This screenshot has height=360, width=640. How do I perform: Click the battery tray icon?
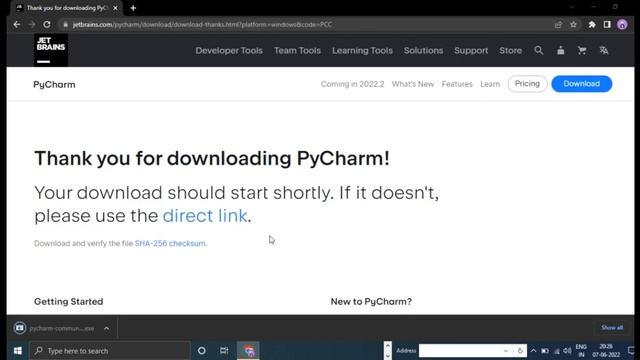coord(545,351)
